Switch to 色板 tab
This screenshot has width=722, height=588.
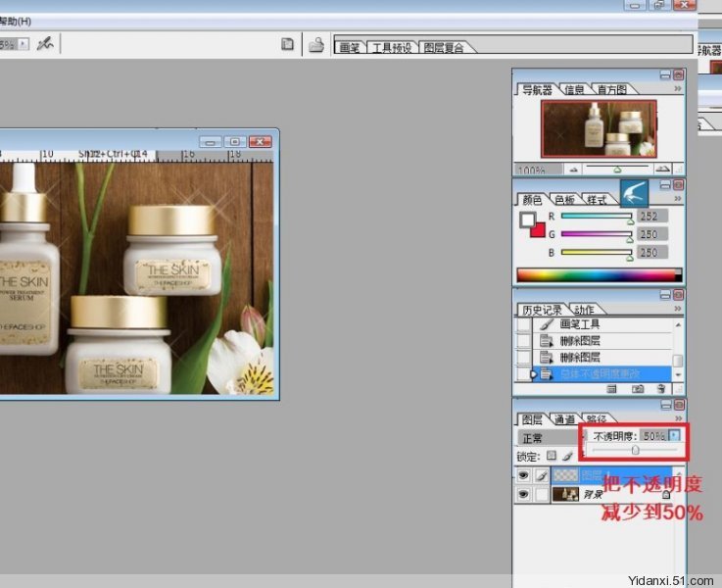coord(564,199)
